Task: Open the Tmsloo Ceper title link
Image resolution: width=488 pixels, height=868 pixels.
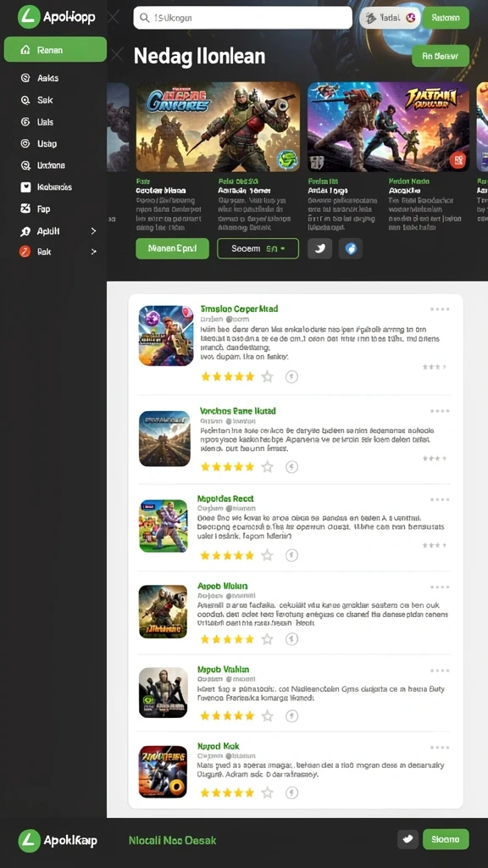Action: point(239,309)
